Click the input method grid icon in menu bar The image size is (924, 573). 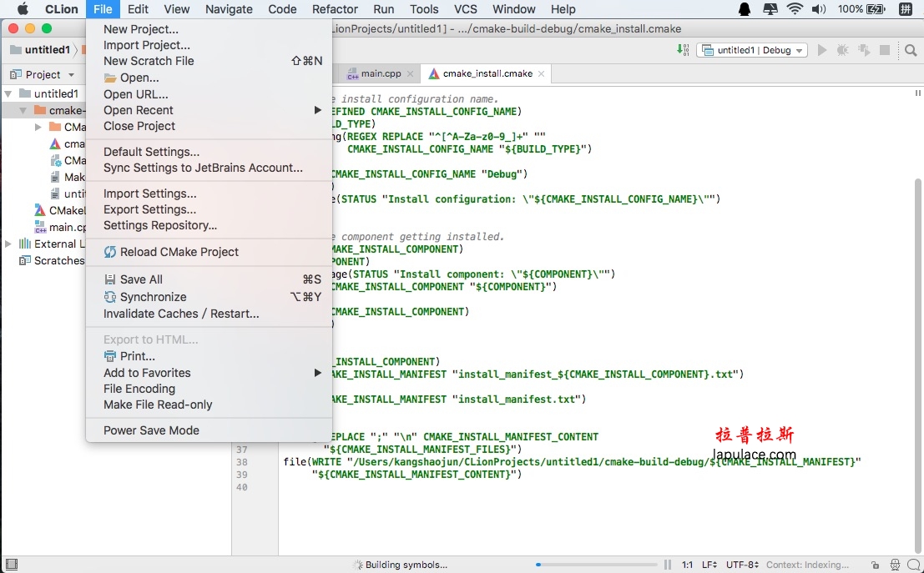[x=905, y=9]
